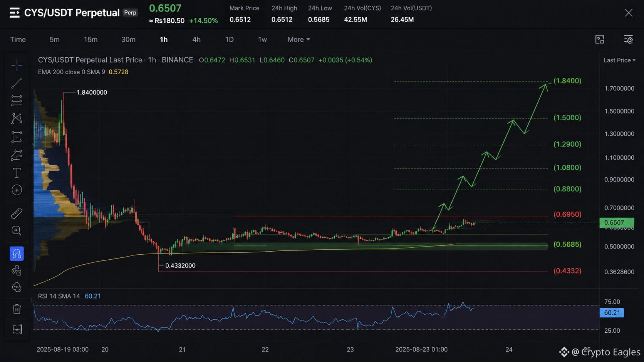644x362 pixels.
Task: Click the red (0.6950) resistance label
Action: pos(567,214)
